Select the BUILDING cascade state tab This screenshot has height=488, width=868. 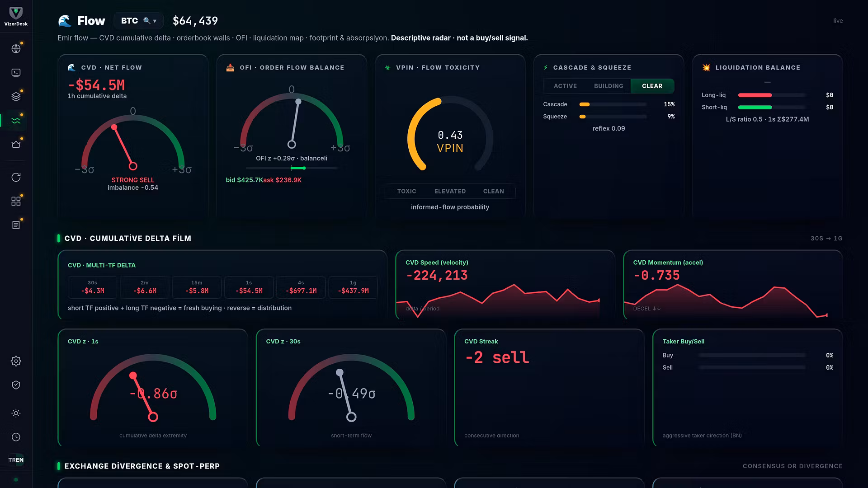(x=609, y=86)
